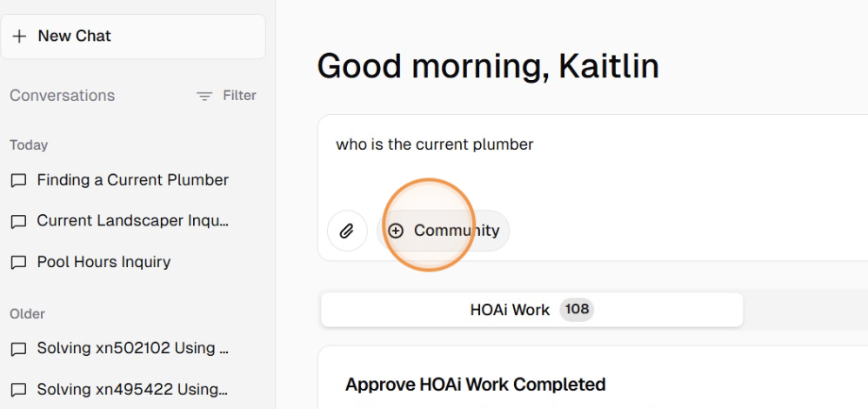Open the Solving xn495422 conversation

132,389
